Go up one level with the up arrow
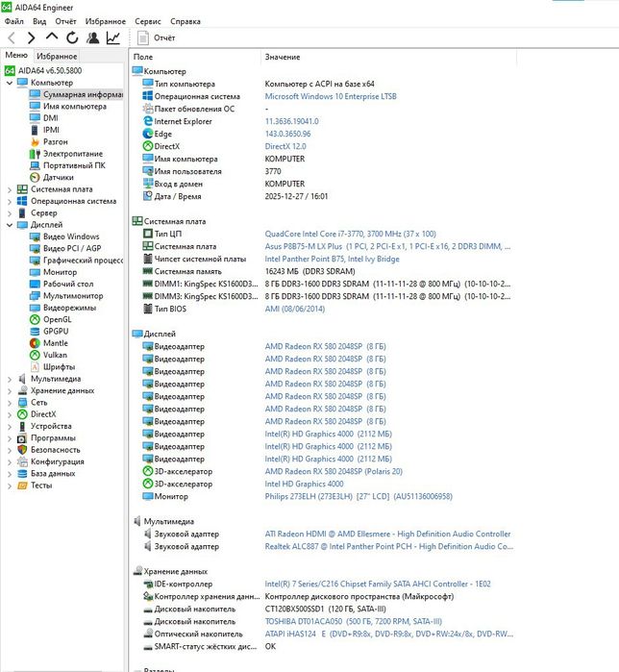The width and height of the screenshot is (619, 672). (52, 37)
